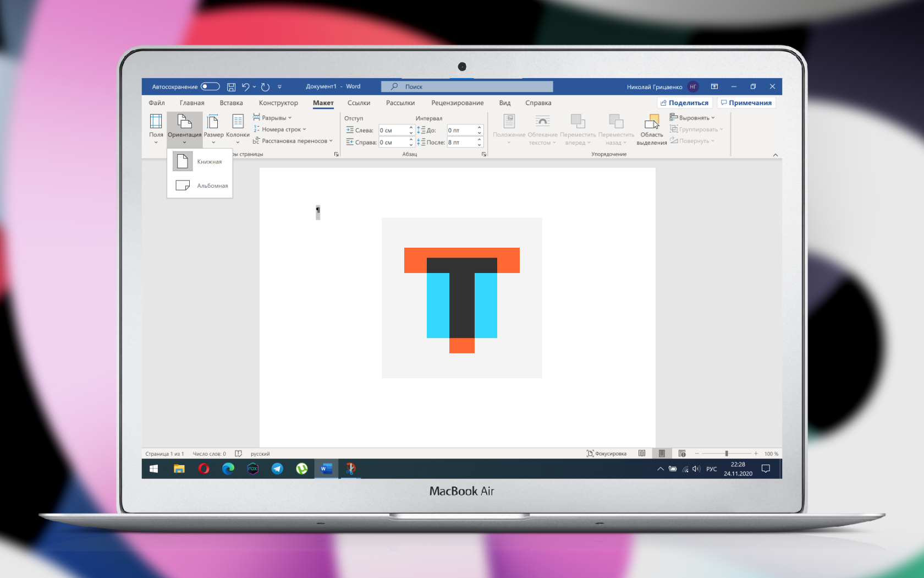Open the Quick Access Toolbar customize arrow

tap(279, 86)
